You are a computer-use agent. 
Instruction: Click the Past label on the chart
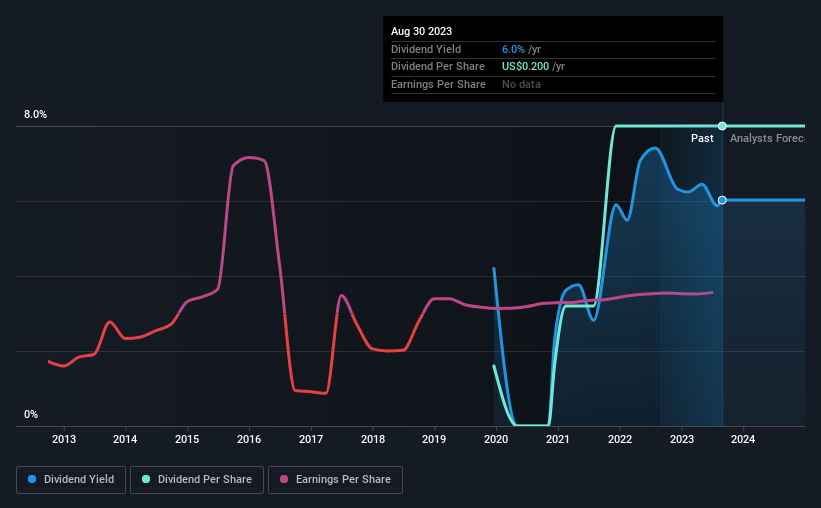tap(702, 138)
